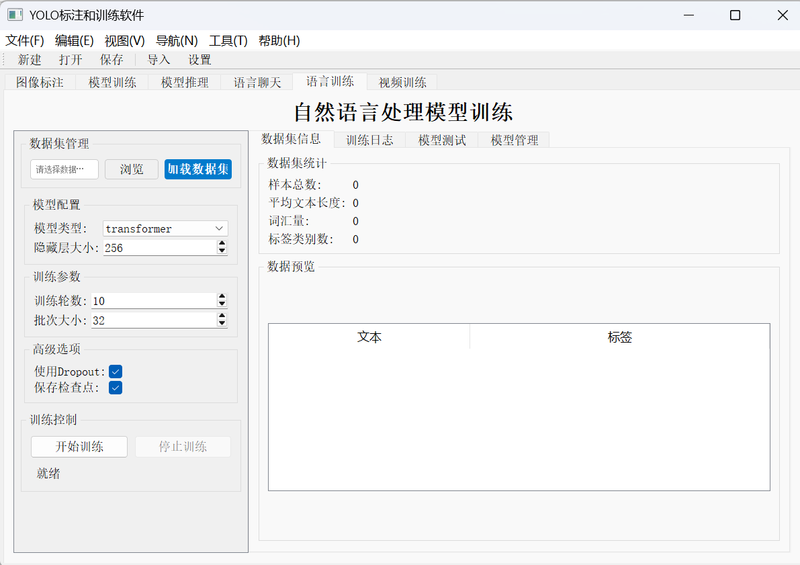
Task: Increase 训练轮数 with up arrow
Action: 222,297
